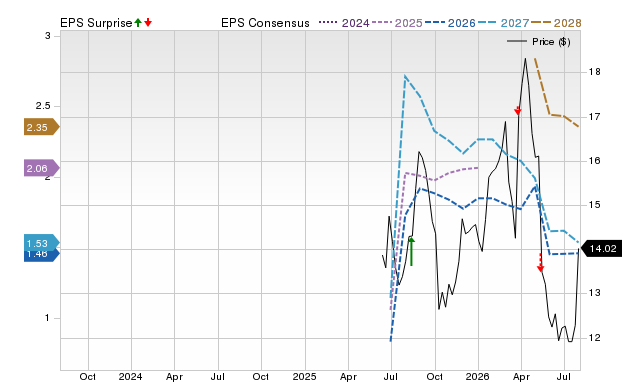Click the 2025 x-axis label
The width and height of the screenshot is (640, 382).
pos(304,376)
